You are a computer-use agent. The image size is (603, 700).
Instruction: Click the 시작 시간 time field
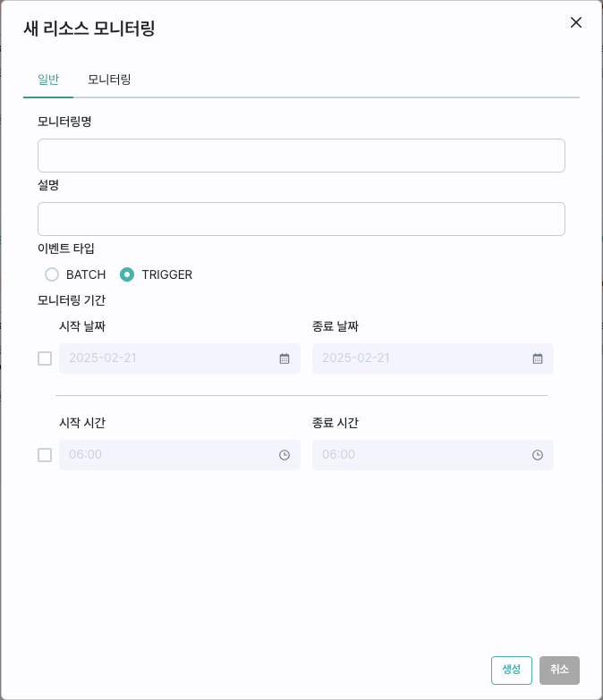click(180, 455)
